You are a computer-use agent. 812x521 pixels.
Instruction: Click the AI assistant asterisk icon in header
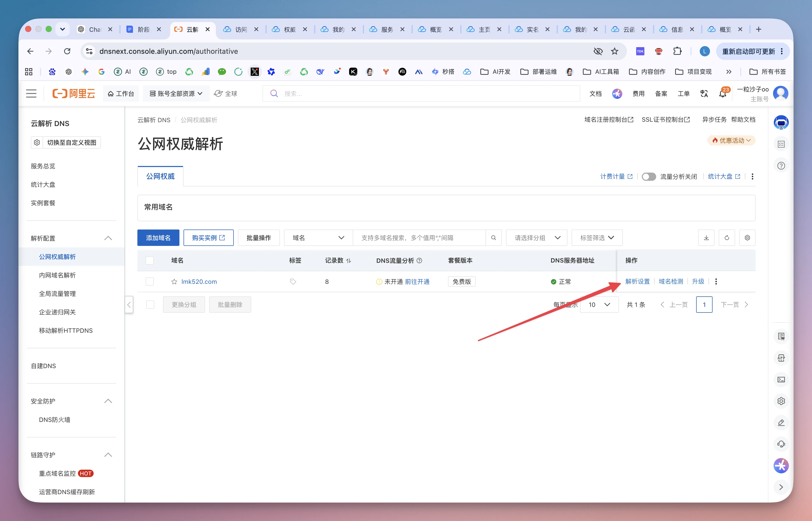point(617,94)
